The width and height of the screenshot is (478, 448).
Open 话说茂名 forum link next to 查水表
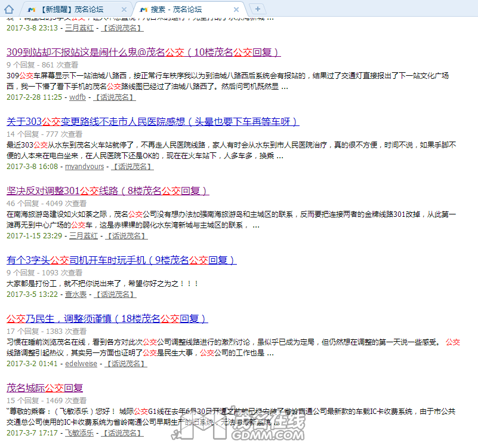click(115, 294)
